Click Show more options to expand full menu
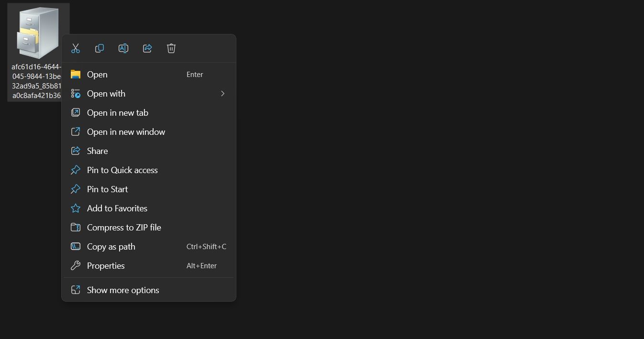 [x=122, y=290]
